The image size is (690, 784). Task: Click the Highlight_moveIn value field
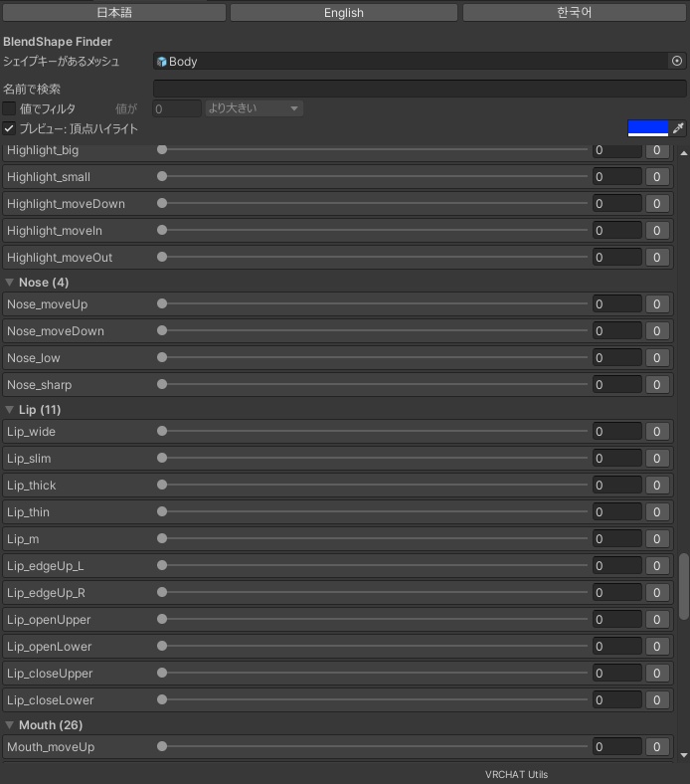point(617,231)
